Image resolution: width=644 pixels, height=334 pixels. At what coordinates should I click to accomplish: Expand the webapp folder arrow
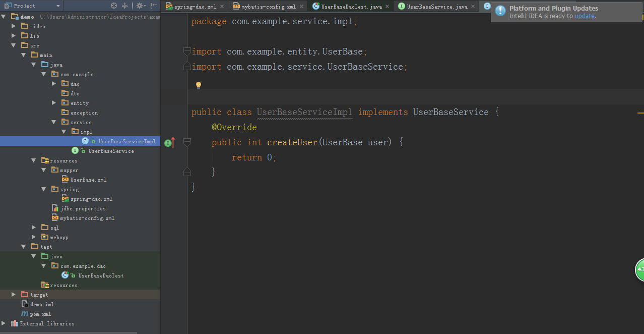pyautogui.click(x=34, y=237)
